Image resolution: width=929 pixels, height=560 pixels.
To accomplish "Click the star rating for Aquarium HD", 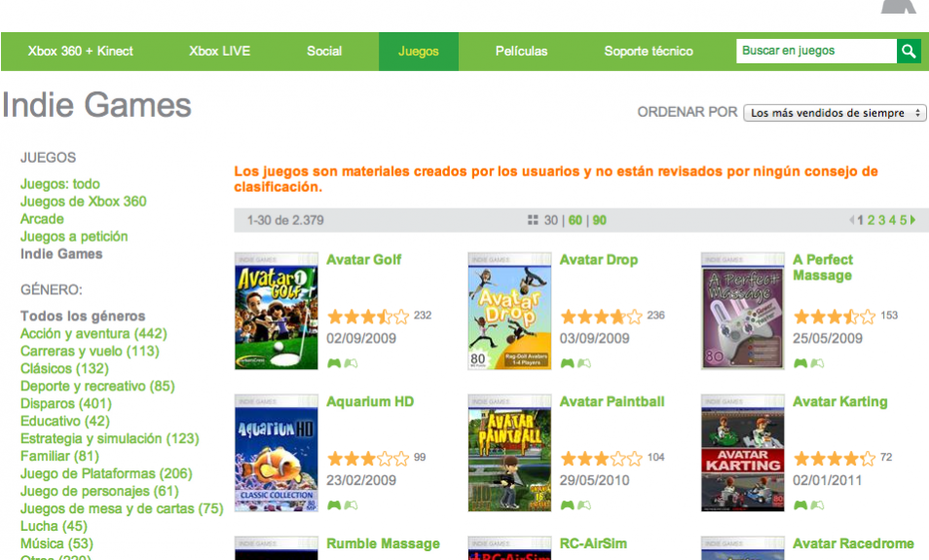I will 368,458.
